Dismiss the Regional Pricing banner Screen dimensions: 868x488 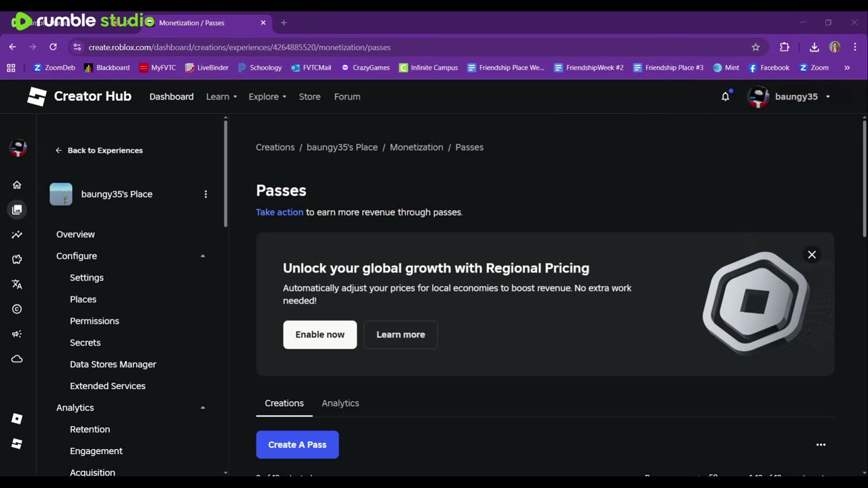tap(812, 255)
